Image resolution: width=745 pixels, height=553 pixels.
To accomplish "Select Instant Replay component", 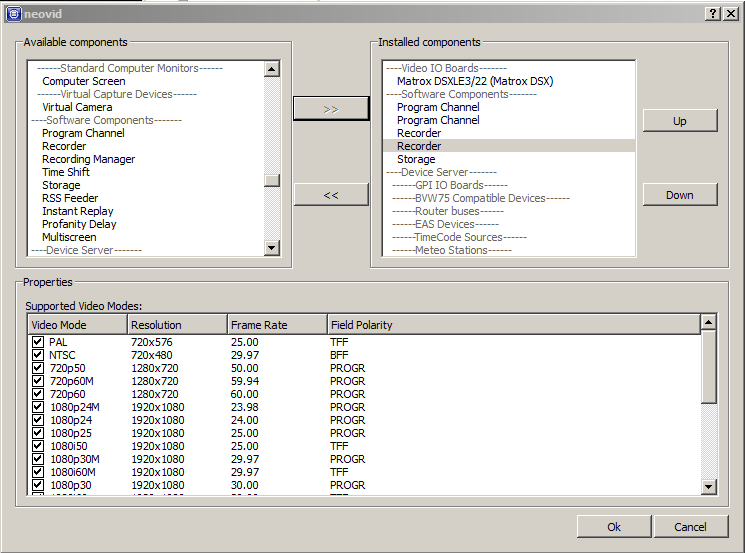I will [77, 211].
